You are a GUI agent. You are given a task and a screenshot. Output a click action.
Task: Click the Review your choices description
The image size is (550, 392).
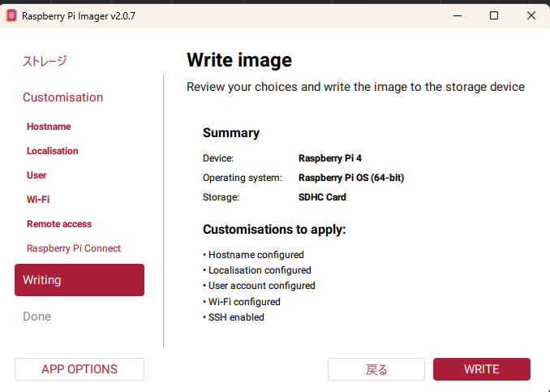click(x=355, y=87)
